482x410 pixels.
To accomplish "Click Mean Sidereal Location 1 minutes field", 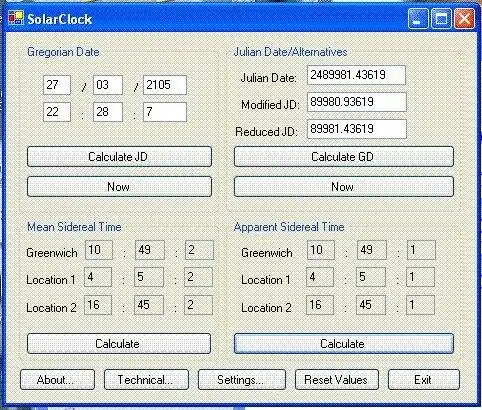I will click(x=149, y=277).
